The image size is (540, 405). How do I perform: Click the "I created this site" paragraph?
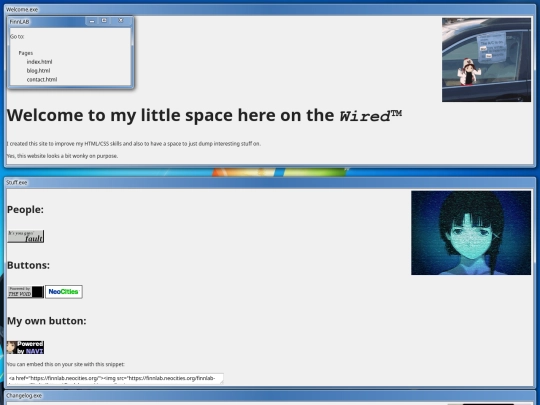coord(134,144)
